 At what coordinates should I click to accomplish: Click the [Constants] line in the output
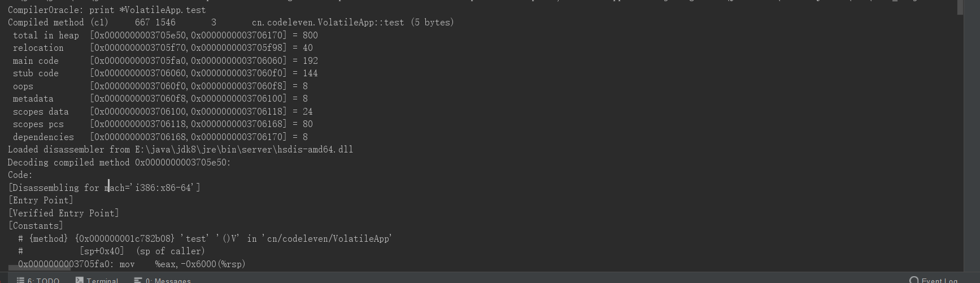point(35,226)
